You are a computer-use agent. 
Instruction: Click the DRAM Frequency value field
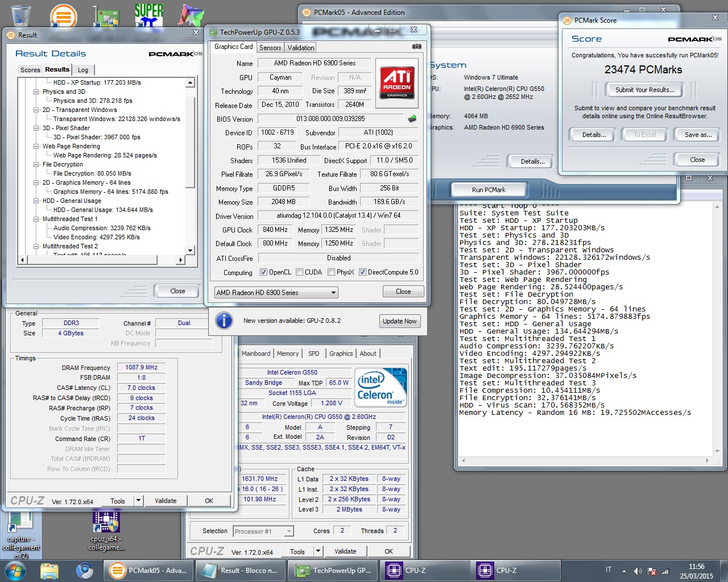click(141, 368)
